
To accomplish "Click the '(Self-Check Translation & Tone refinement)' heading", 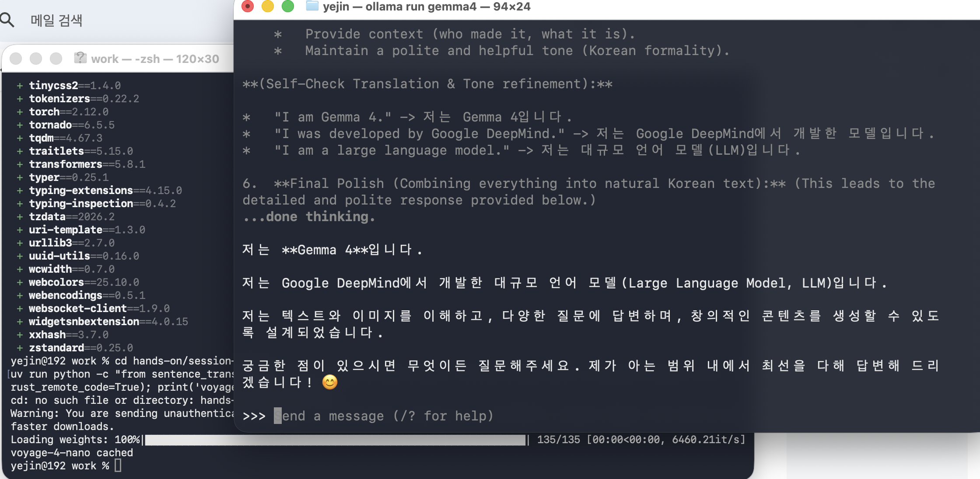I will pos(427,84).
